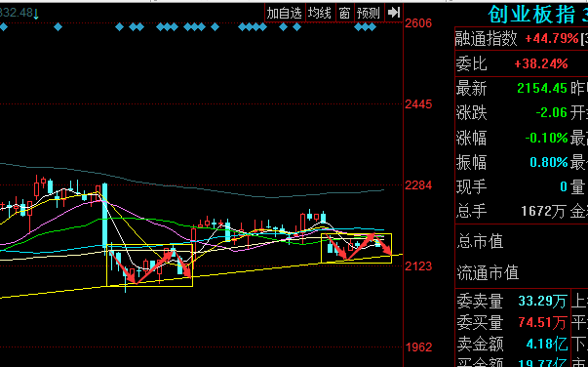Select the 委比 value +38.24%
Viewport: 588px width, 367px height.
coord(541,63)
